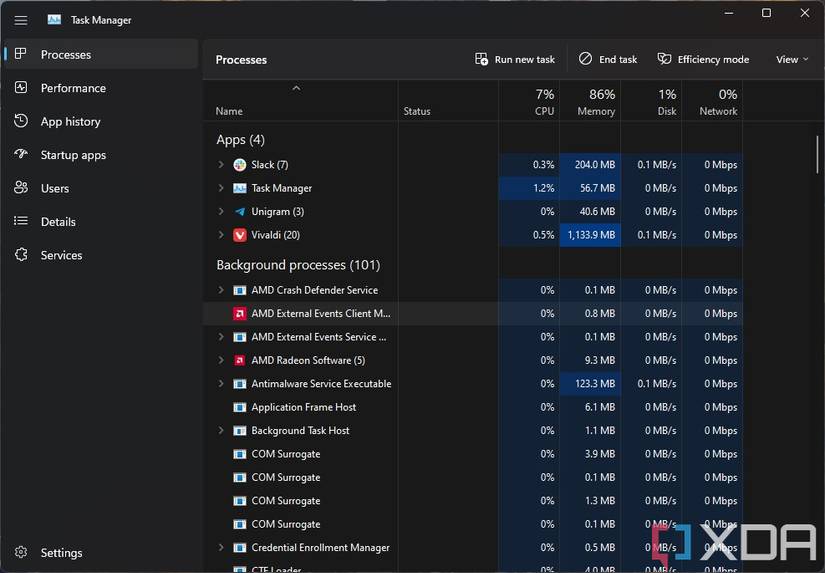This screenshot has height=573, width=825.
Task: Click the Performance sidebar icon
Action: (x=21, y=87)
